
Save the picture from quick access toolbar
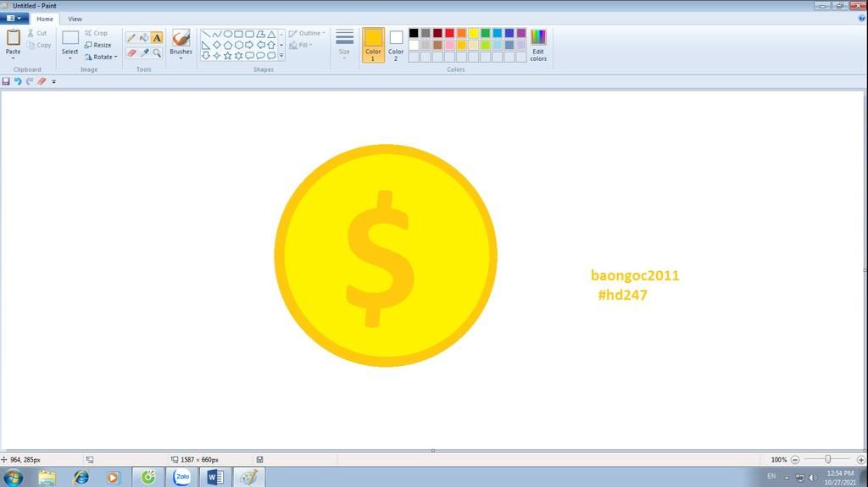tap(6, 81)
